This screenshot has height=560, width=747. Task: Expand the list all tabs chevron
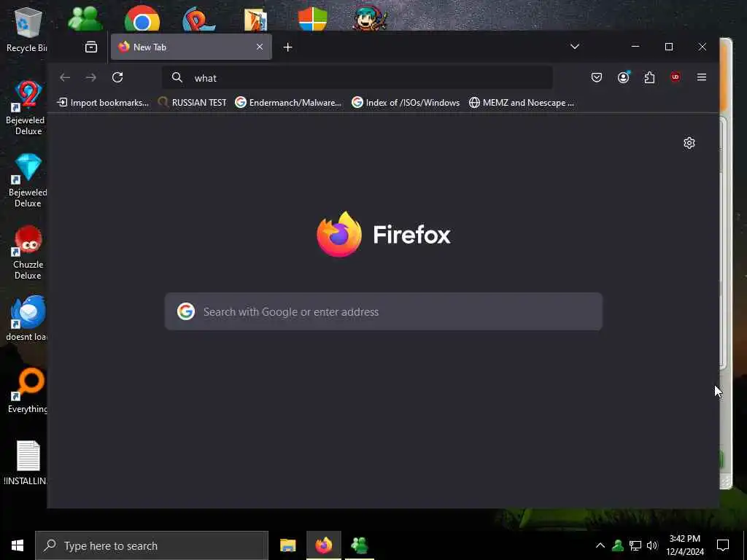pos(575,47)
